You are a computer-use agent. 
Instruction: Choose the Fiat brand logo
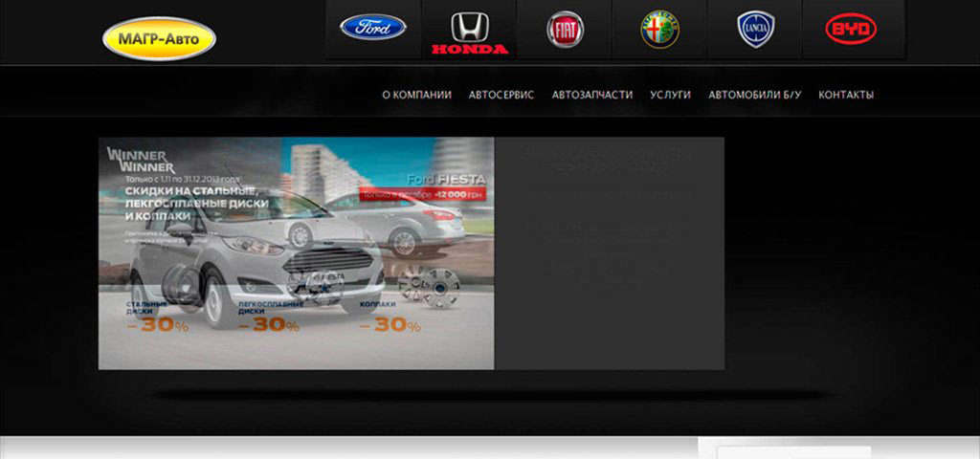[565, 30]
